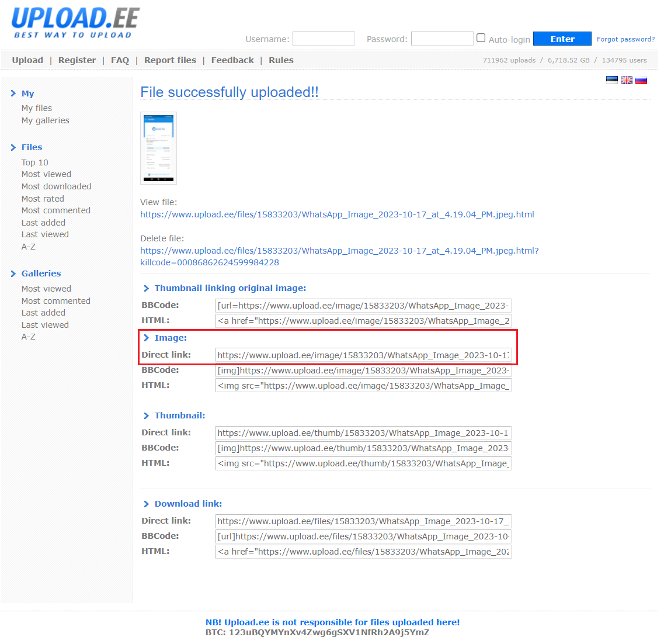This screenshot has width=664, height=644.
Task: Open the Feedback page
Action: 232,60
